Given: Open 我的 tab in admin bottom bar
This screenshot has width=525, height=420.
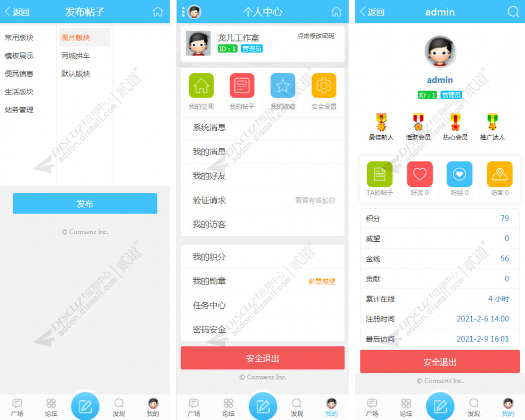Looking at the screenshot, I should point(508,407).
